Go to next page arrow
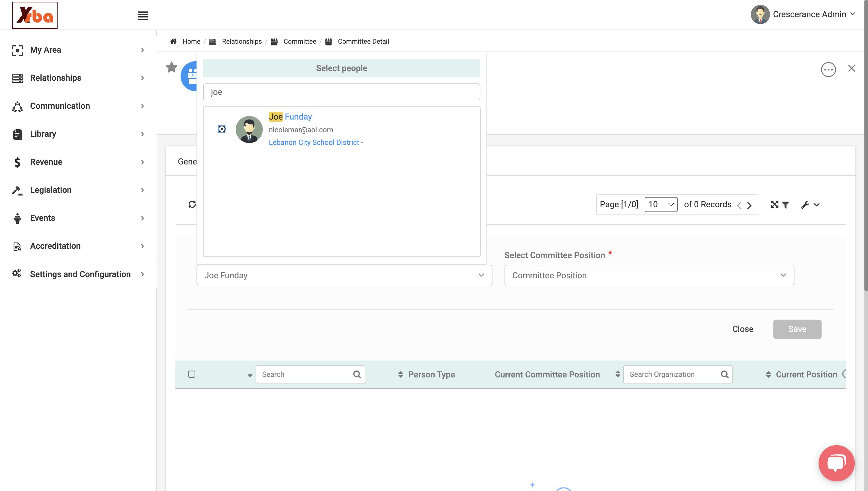The height and width of the screenshot is (491, 868). click(749, 205)
